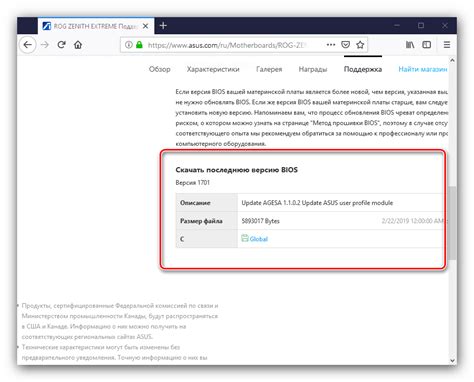This screenshot has height=382, width=474.
Task: Click the 5893017 Bytes value
Action: (x=261, y=221)
